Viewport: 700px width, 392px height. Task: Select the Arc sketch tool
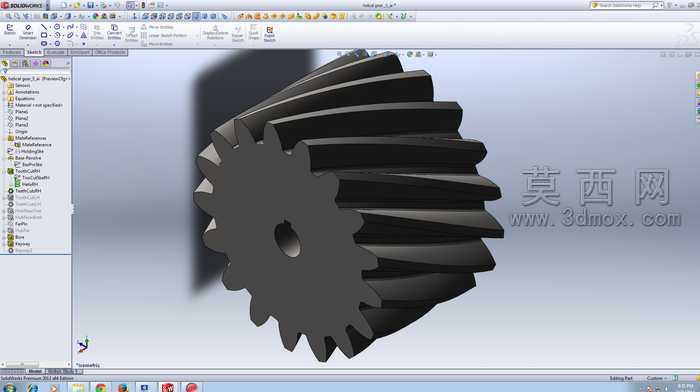pyautogui.click(x=57, y=35)
